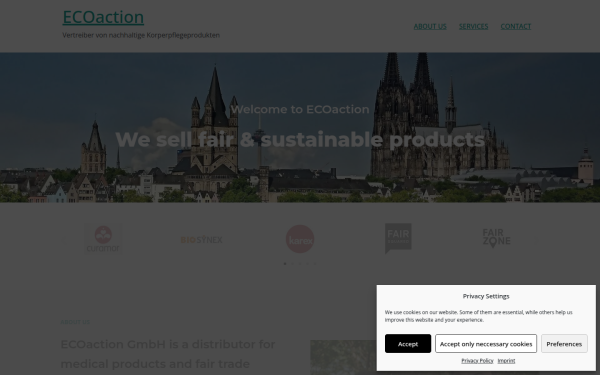Click the BIOSYNEX brand logo
Screen dimensions: 600x375
coord(202,240)
